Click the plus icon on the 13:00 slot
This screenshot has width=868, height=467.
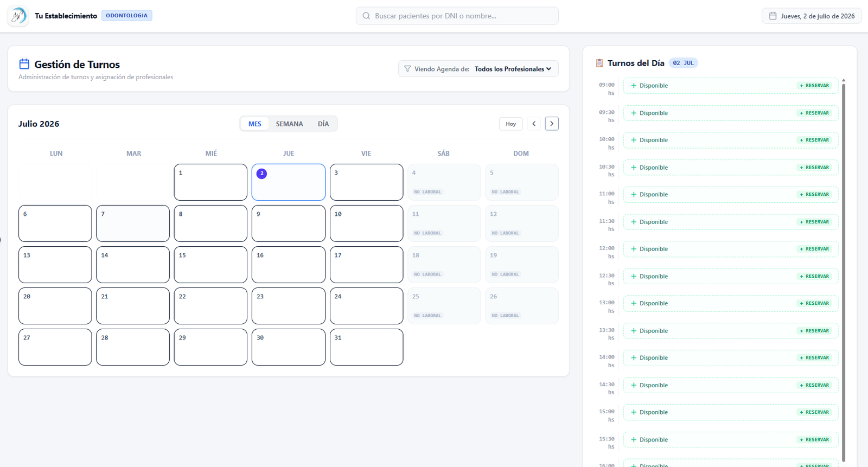coord(634,303)
